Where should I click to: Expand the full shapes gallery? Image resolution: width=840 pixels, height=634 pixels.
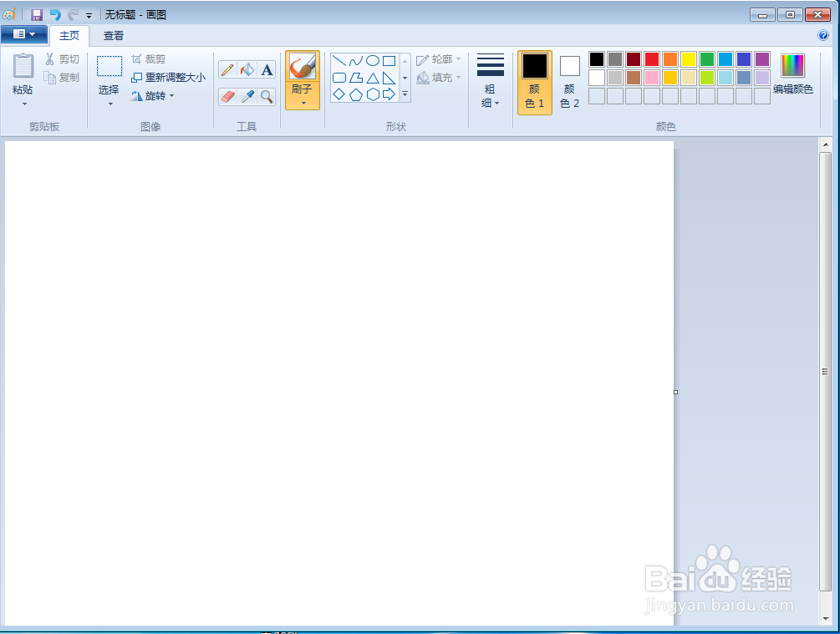pyautogui.click(x=405, y=94)
